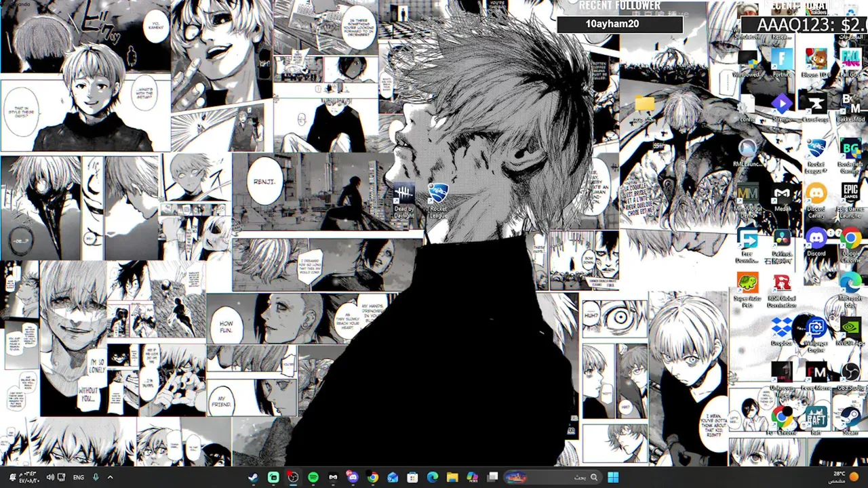The image size is (868, 488).
Task: Click the AAAQ123 recent donation overlay text
Action: point(811,25)
